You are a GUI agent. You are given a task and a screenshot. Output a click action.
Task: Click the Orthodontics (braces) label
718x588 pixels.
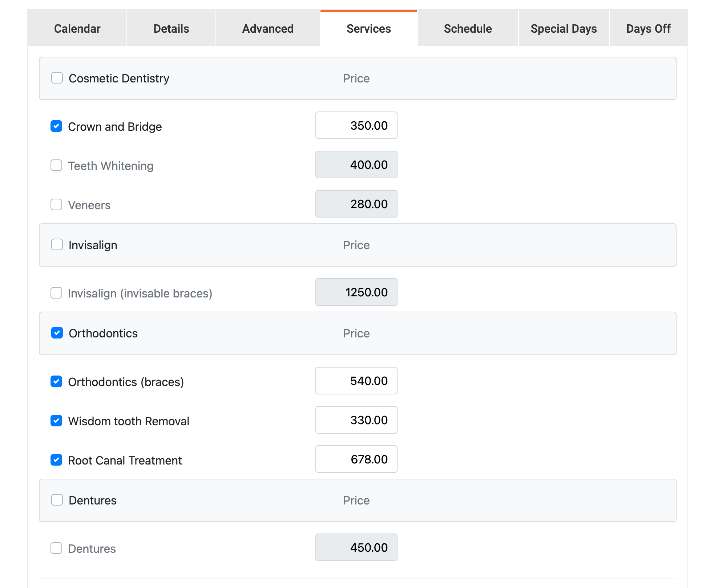[x=126, y=382]
